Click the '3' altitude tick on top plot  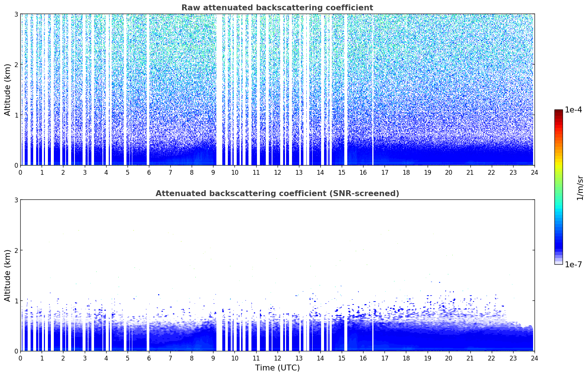pos(16,14)
